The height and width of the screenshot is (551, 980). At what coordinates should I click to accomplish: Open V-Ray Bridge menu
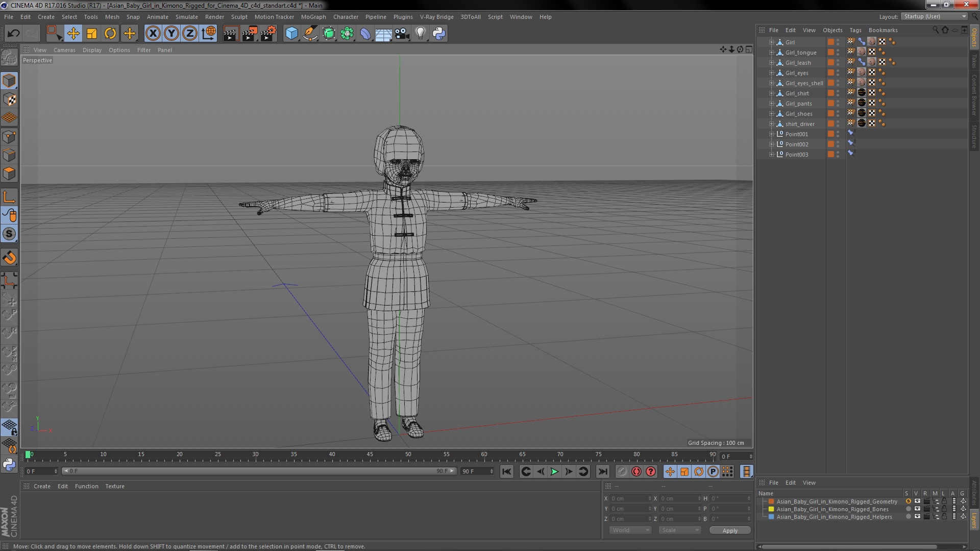[436, 17]
